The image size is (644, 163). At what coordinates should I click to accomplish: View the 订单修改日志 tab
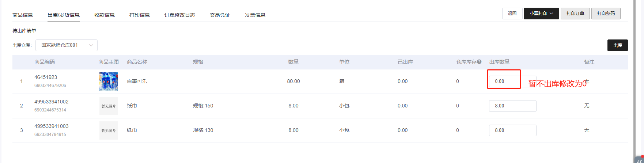[180, 15]
